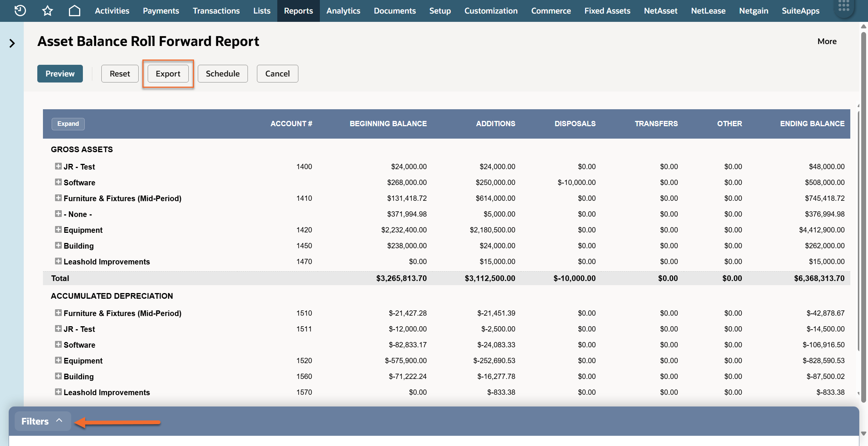Click the Expand button in table header

click(x=68, y=124)
